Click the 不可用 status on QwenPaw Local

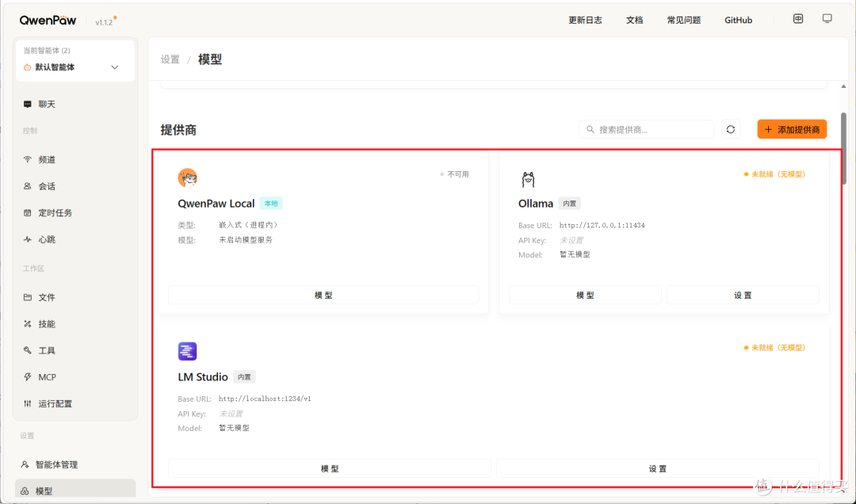point(455,174)
